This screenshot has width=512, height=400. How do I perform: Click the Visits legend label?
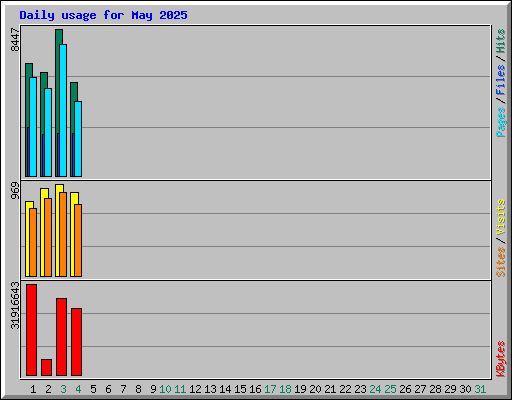(500, 217)
